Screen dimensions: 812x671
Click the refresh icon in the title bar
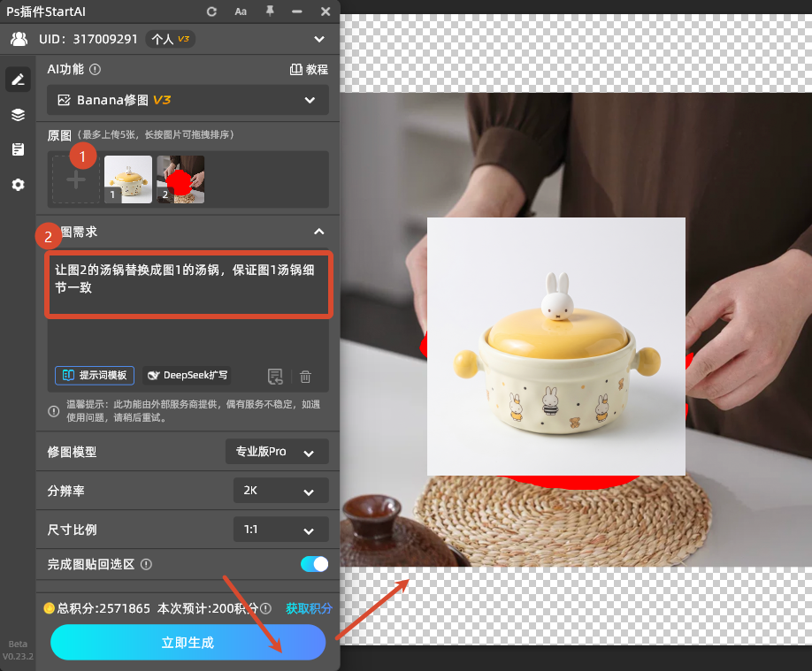click(x=211, y=11)
